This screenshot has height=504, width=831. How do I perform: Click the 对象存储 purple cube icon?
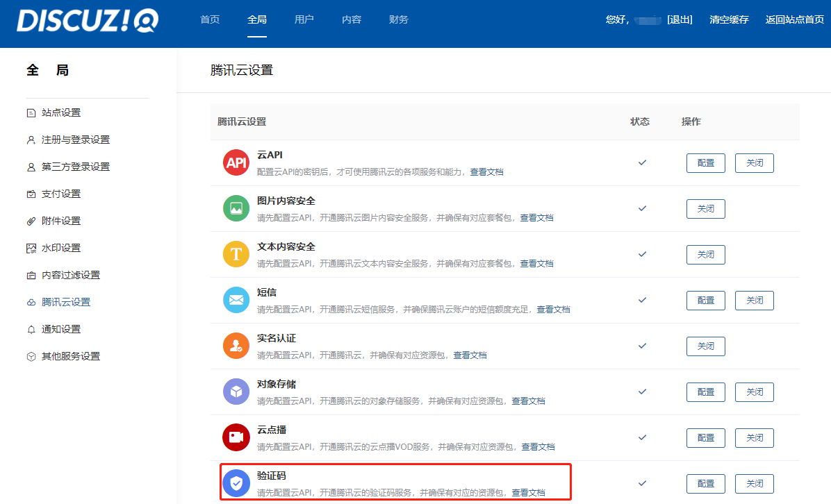236,392
